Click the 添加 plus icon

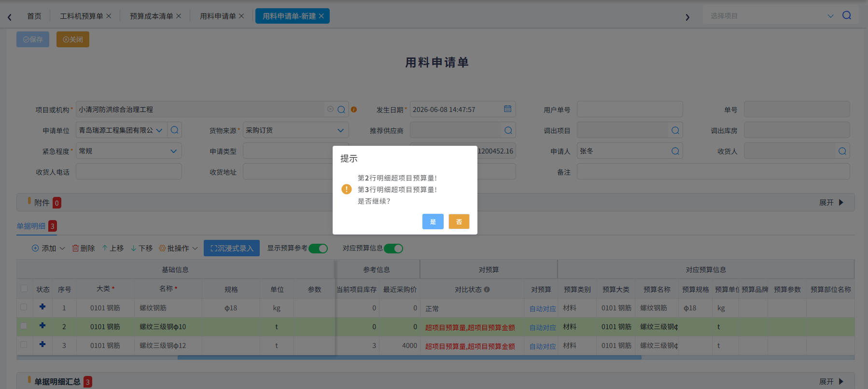[35, 248]
